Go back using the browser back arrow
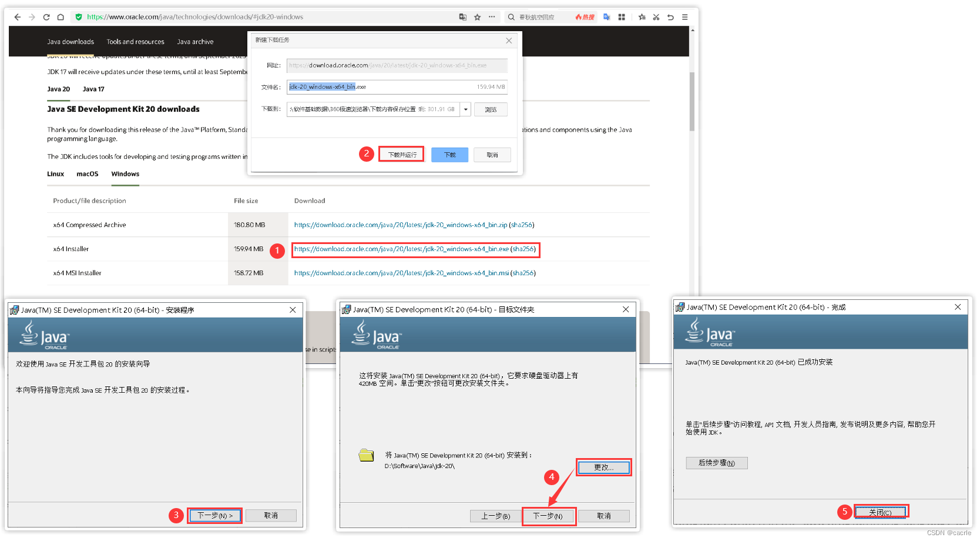The width and height of the screenshot is (980, 541). click(18, 17)
